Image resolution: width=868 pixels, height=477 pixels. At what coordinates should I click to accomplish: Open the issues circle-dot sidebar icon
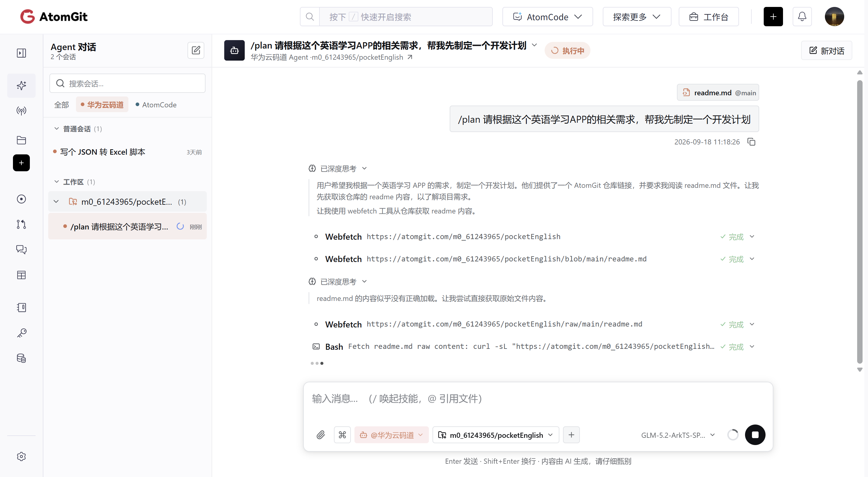pos(21,199)
